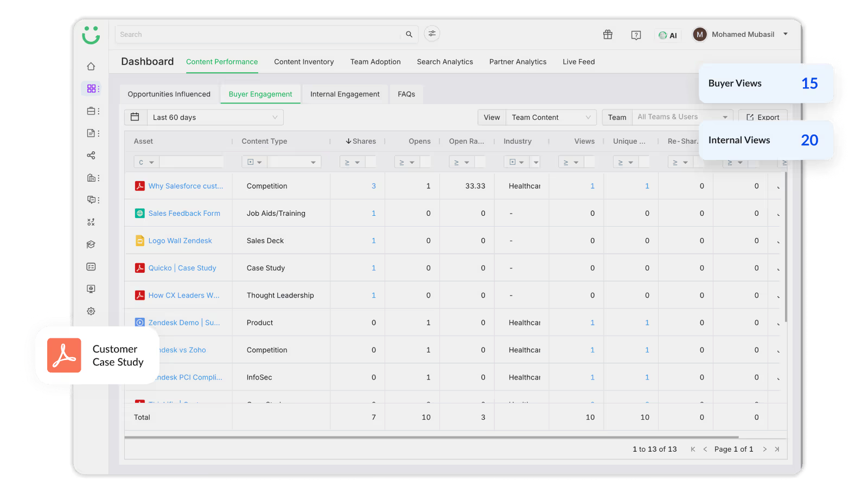Open the Shares column filter operator dropdown

click(352, 162)
